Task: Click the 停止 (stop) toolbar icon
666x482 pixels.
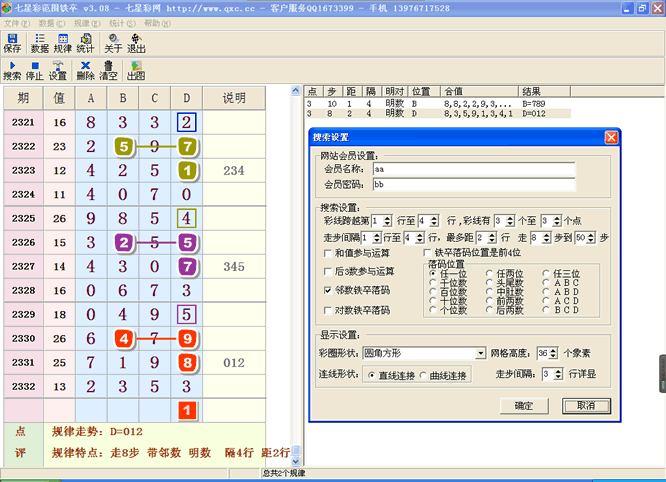Action: (x=34, y=70)
